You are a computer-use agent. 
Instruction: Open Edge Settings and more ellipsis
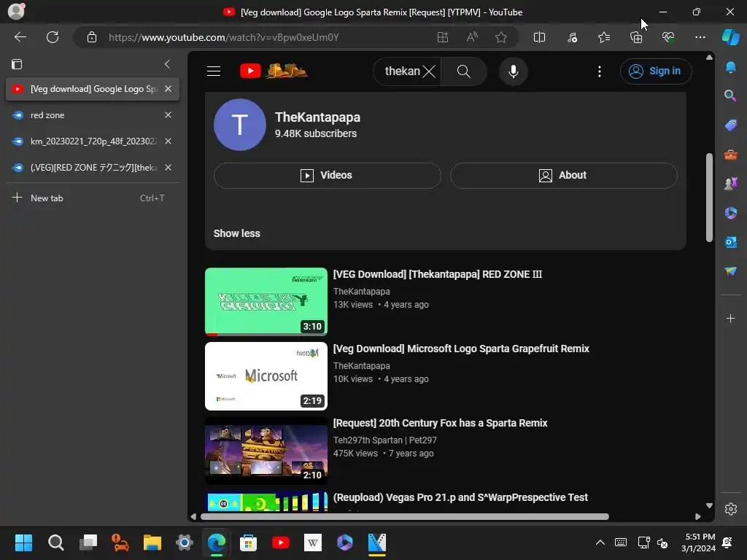[700, 37]
